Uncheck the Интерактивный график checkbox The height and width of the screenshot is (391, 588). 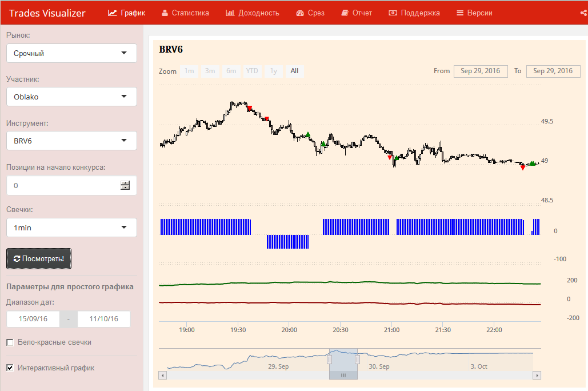coord(10,368)
